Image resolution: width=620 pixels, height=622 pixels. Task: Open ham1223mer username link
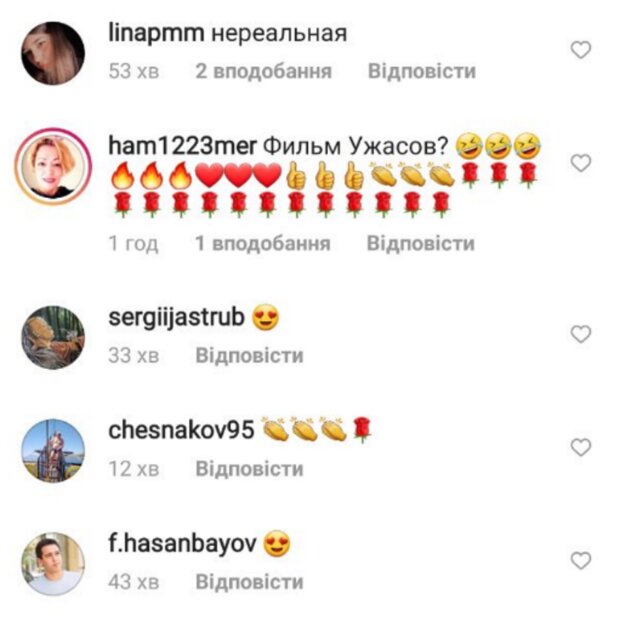click(x=182, y=146)
